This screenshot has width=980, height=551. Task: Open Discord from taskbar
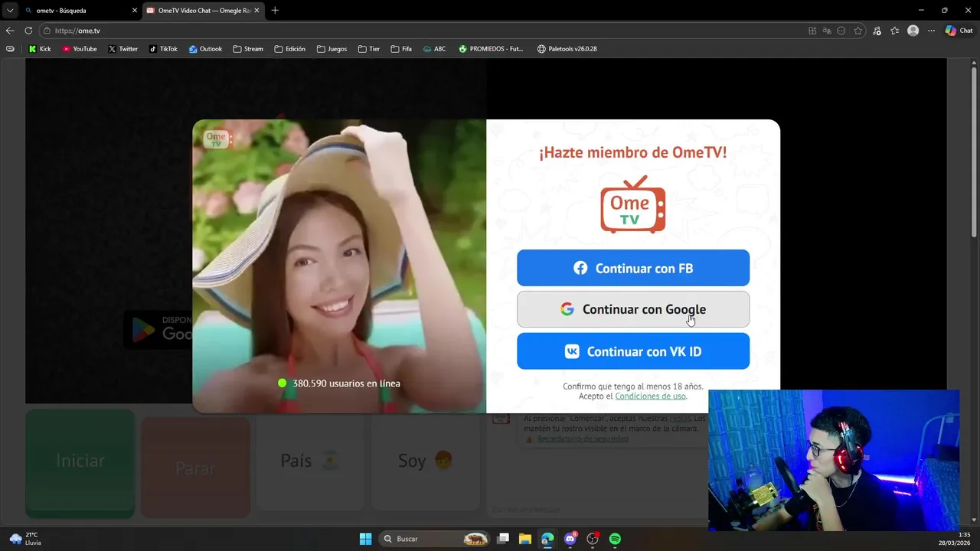click(570, 539)
